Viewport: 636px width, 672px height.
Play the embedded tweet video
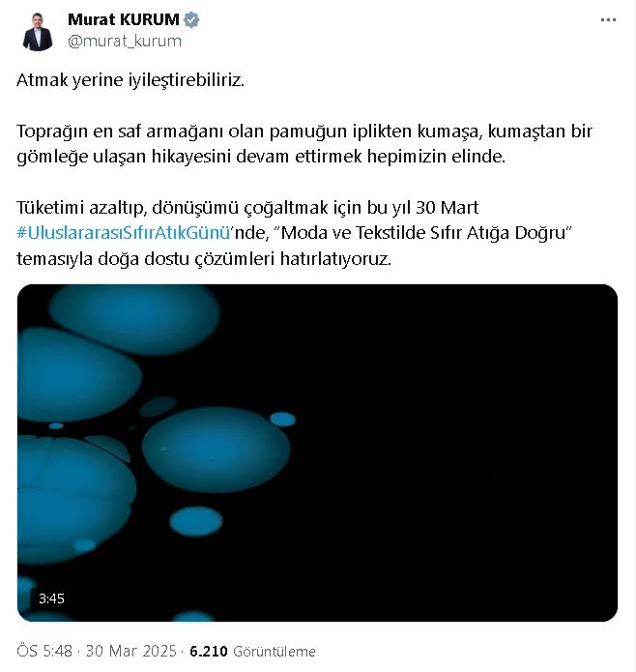pos(317,453)
